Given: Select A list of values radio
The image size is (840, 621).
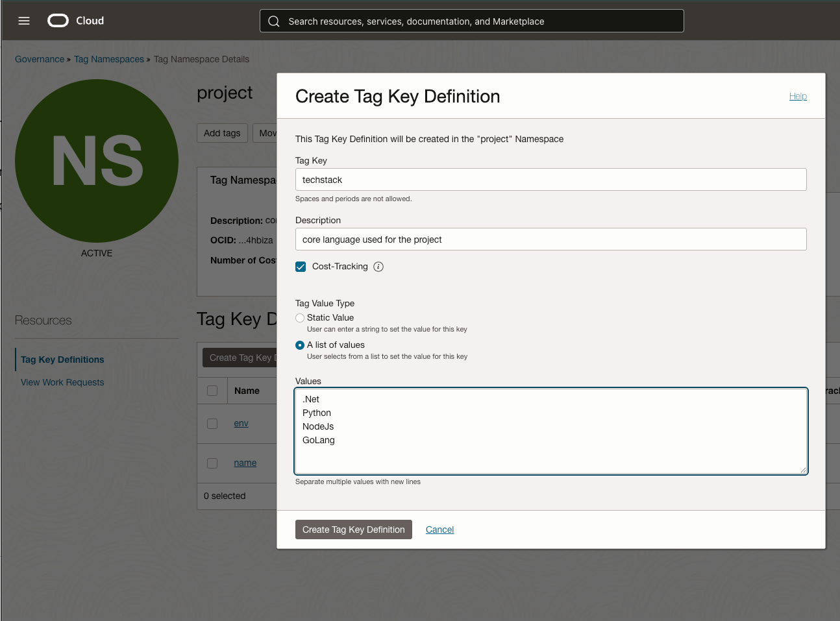Looking at the screenshot, I should point(300,345).
